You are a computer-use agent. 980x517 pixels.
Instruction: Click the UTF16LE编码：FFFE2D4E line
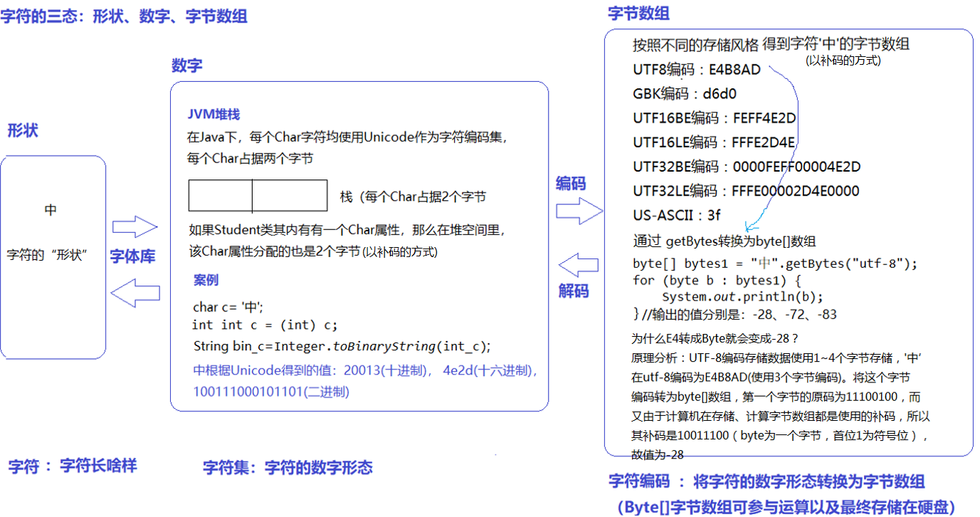pos(714,142)
